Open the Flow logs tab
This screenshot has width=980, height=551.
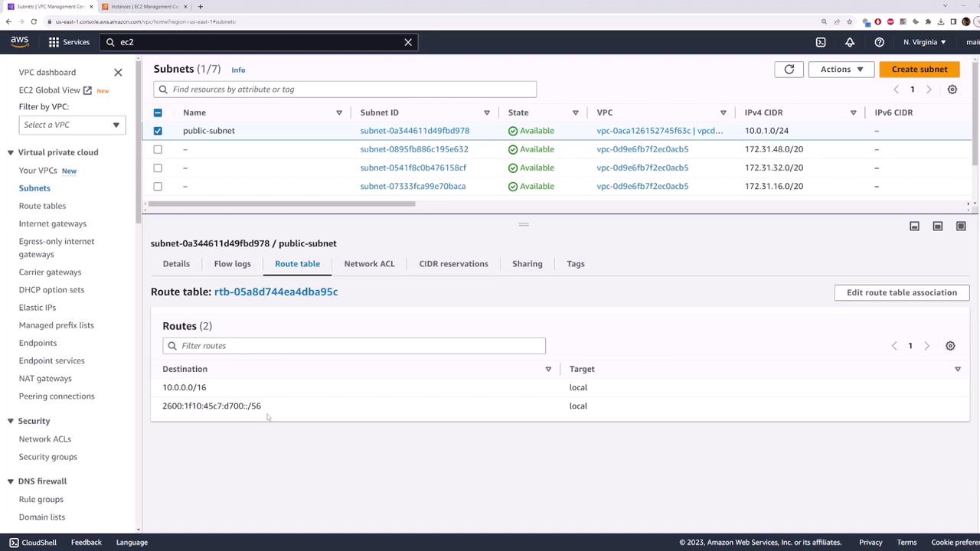(232, 263)
